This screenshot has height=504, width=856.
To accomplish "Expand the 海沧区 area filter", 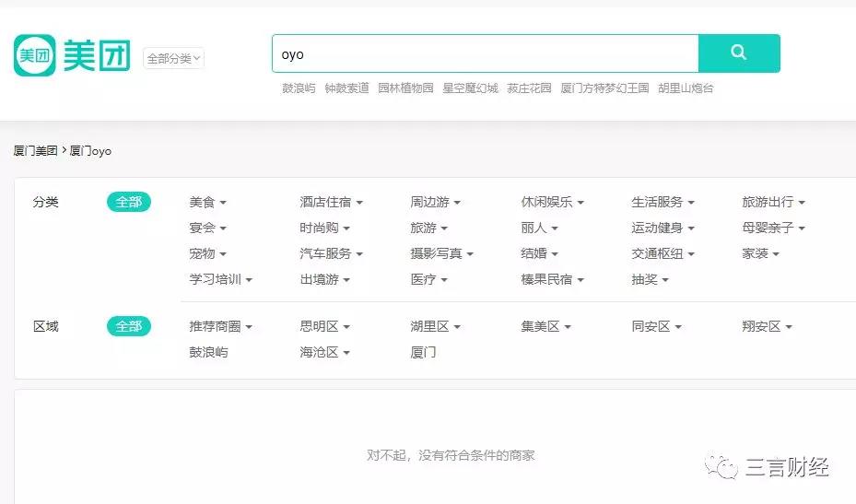I will coord(324,352).
